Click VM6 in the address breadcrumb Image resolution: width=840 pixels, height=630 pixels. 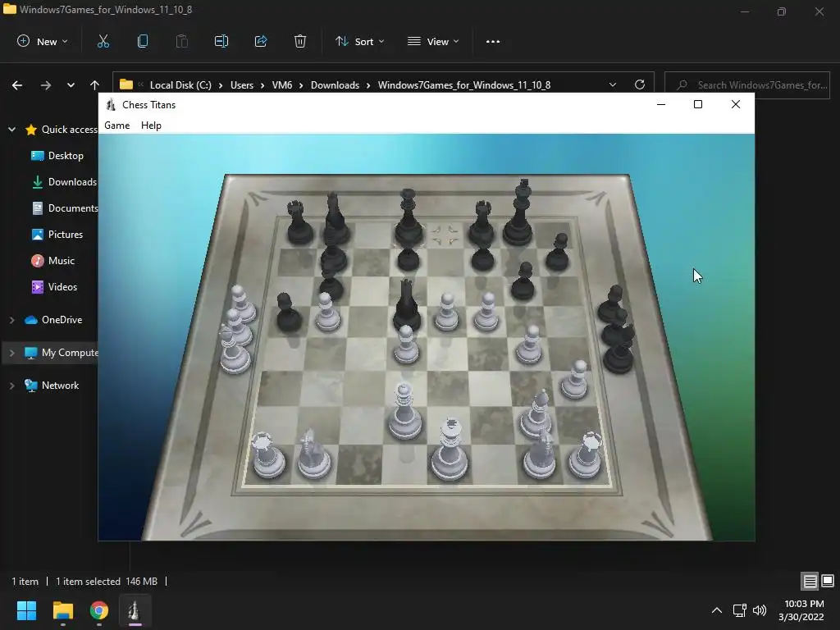pos(282,85)
